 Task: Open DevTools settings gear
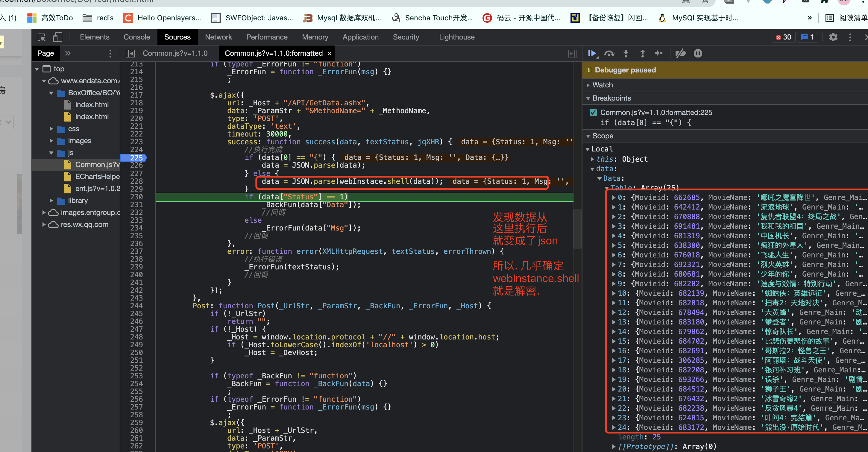click(833, 37)
